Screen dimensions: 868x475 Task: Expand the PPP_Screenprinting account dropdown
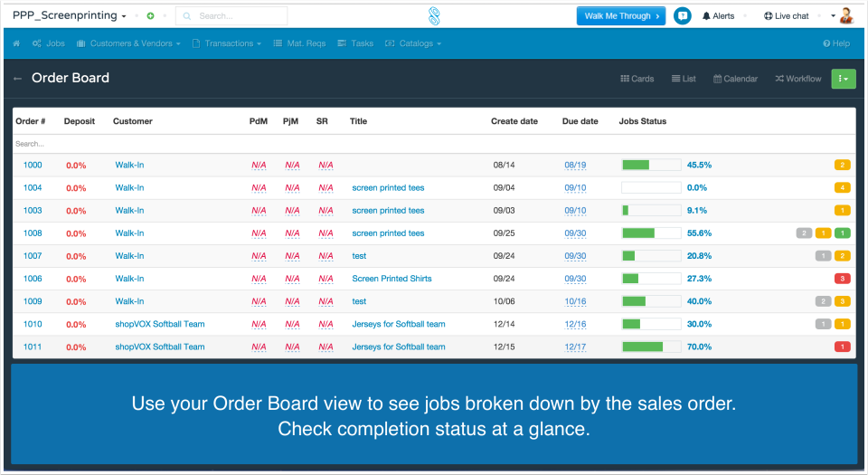70,15
